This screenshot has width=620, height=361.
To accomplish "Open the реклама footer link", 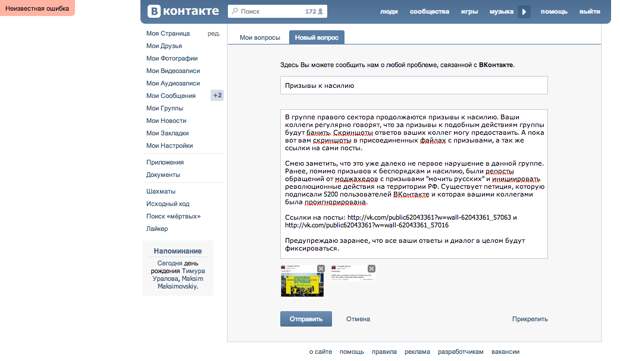I will tap(417, 352).
